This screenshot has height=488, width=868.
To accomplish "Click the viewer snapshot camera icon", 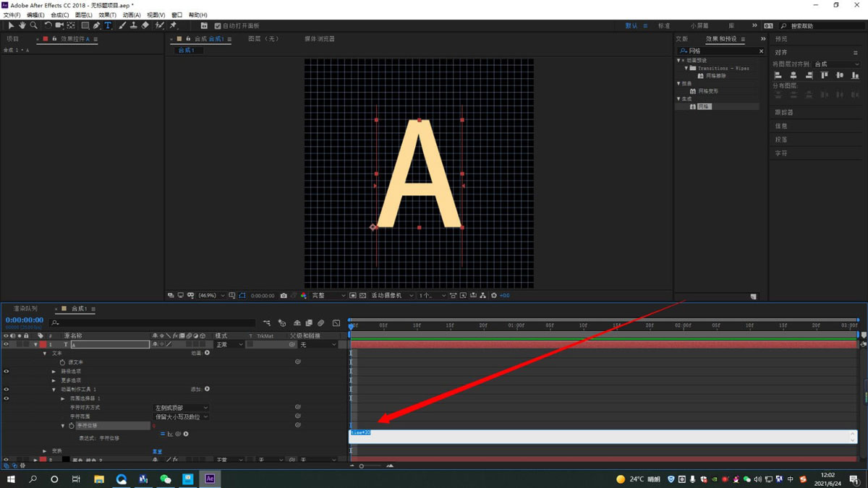I will (284, 296).
